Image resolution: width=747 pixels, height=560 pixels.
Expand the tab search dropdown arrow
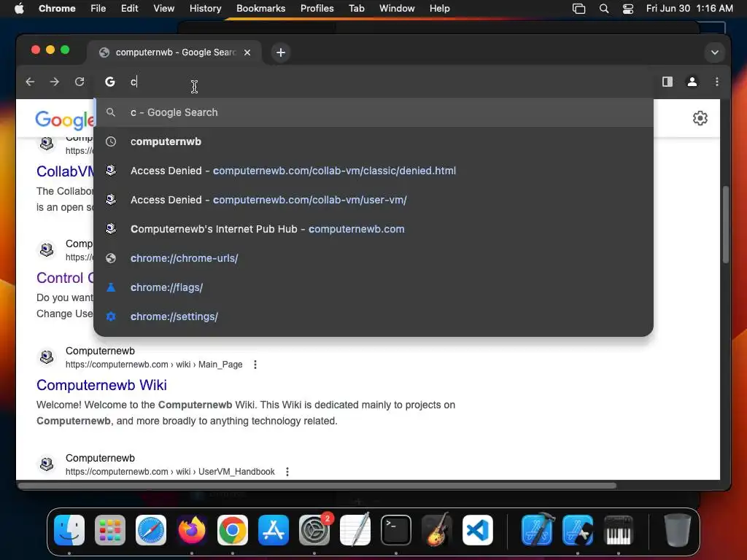coord(715,52)
